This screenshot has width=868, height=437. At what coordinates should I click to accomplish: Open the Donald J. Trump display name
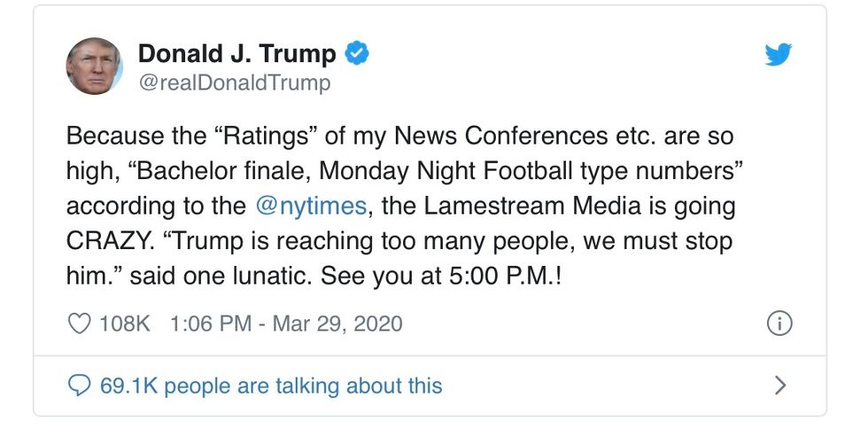(x=236, y=54)
